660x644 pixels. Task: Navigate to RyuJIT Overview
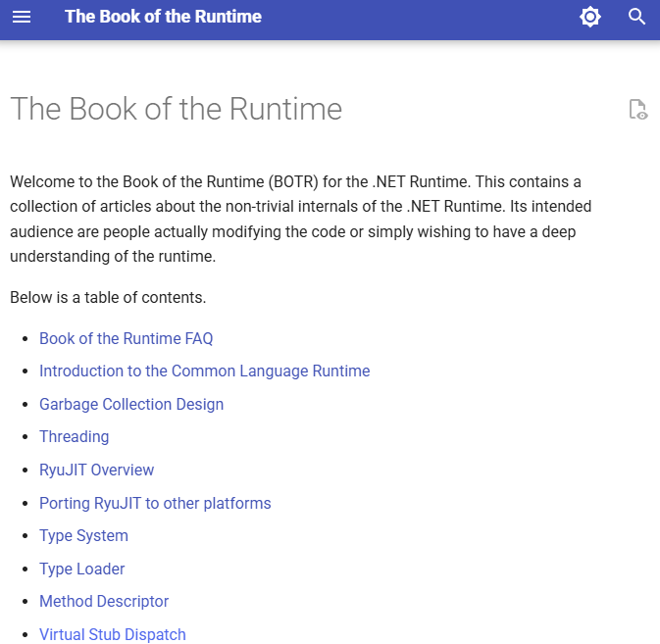(x=96, y=470)
